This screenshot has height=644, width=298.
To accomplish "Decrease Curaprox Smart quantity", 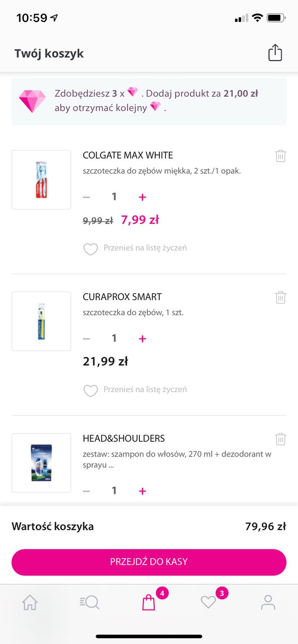I will point(86,339).
